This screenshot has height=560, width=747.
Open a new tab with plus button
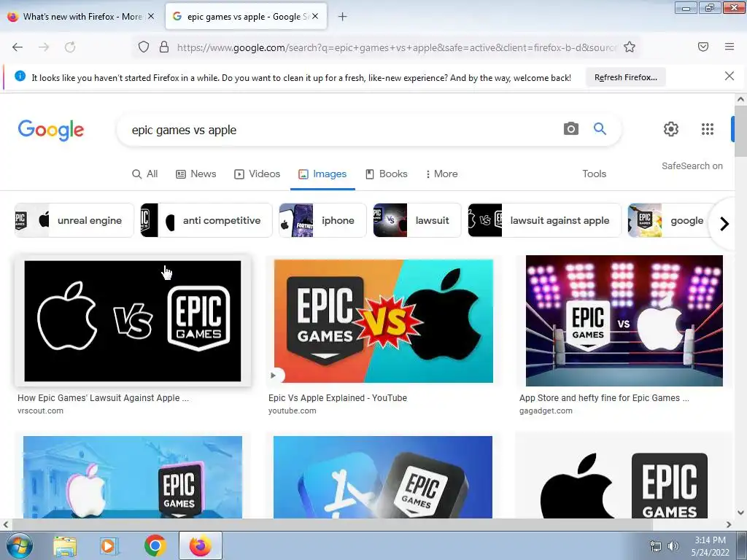(342, 17)
